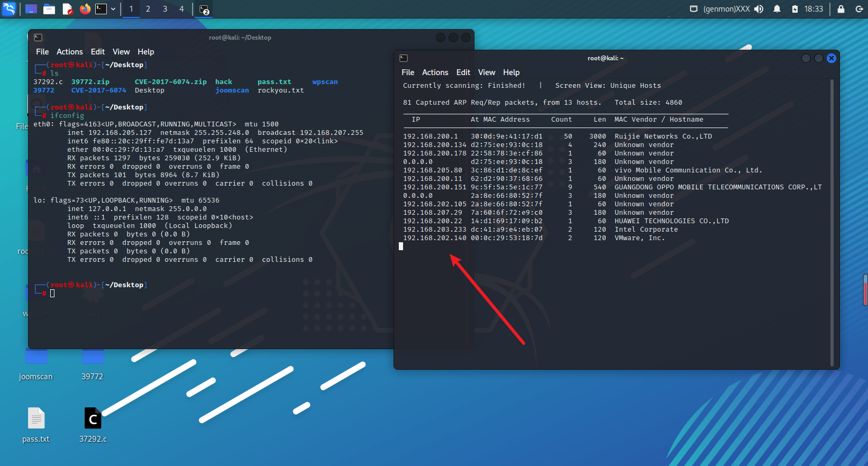This screenshot has width=868, height=466.
Task: Open File menu in netdiscover terminal window
Action: click(408, 72)
